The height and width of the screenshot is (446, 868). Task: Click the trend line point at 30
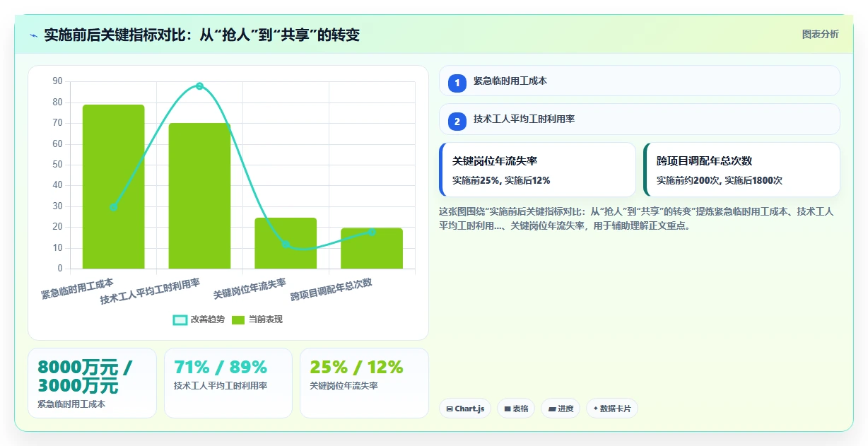pyautogui.click(x=113, y=206)
